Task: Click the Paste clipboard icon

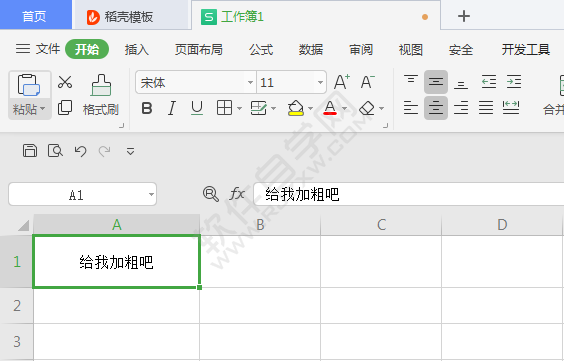Action: tap(29, 85)
